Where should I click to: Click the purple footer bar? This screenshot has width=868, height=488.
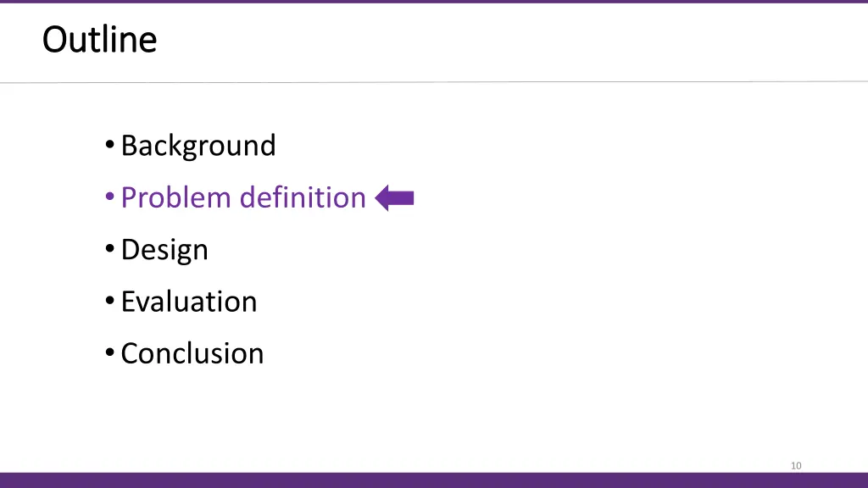(x=434, y=480)
